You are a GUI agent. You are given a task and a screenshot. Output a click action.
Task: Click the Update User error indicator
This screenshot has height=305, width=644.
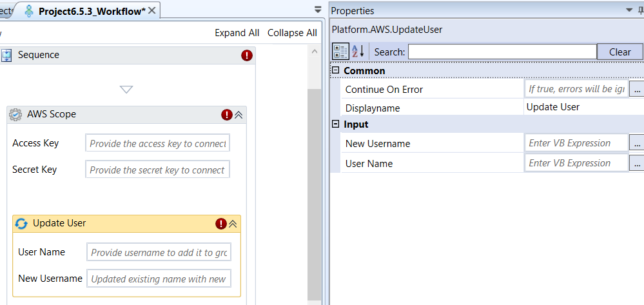(221, 224)
